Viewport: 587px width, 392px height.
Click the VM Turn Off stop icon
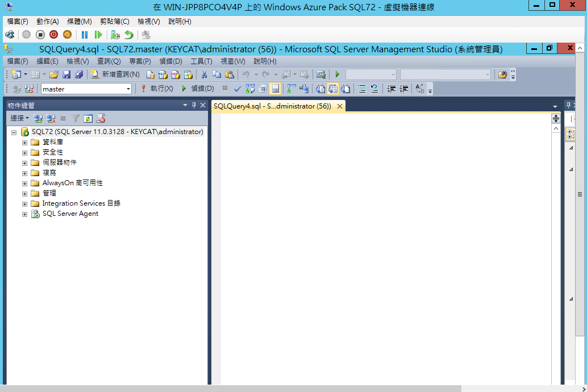click(40, 35)
